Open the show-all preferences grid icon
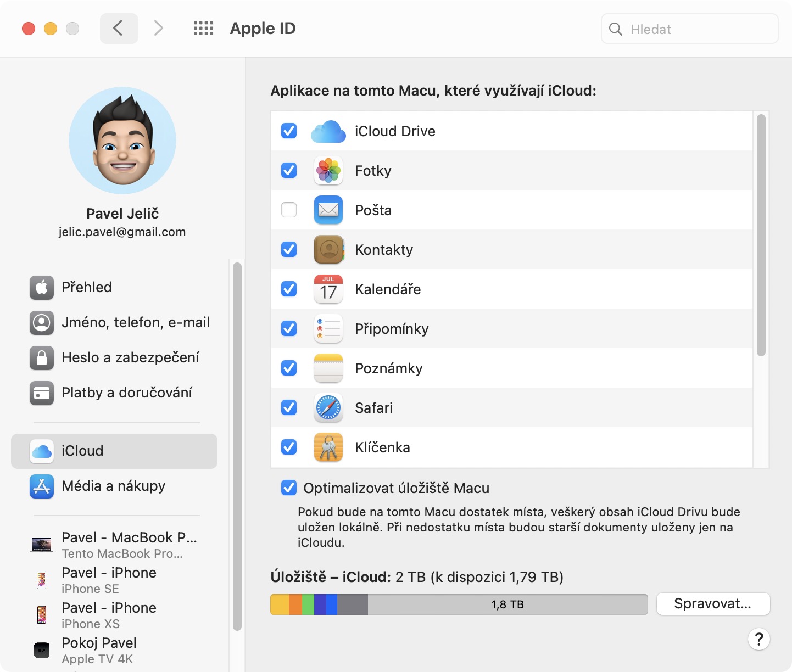 [203, 29]
